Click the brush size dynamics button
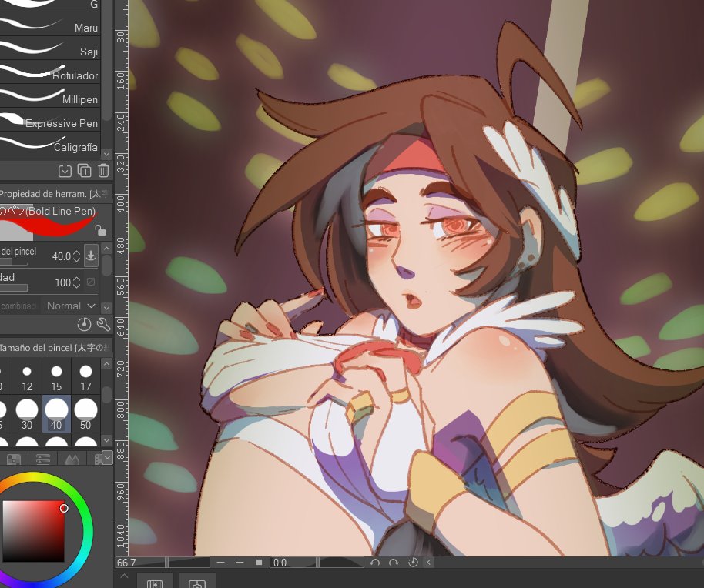This screenshot has height=588, width=704. 91,256
